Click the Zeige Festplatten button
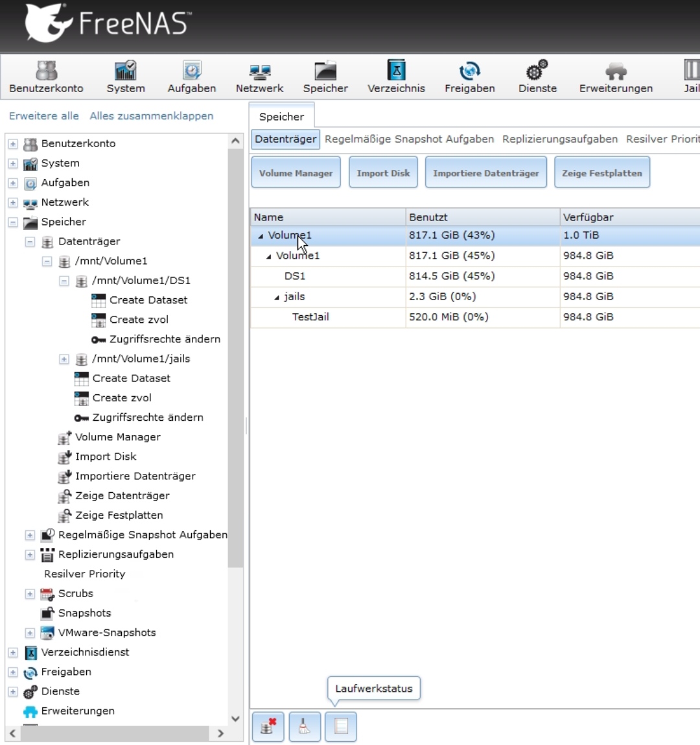The height and width of the screenshot is (745, 700). coord(601,172)
